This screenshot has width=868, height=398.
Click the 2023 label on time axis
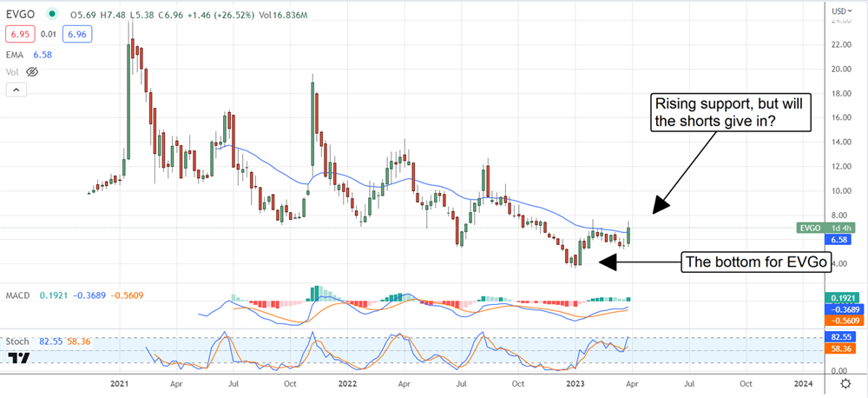coord(575,383)
